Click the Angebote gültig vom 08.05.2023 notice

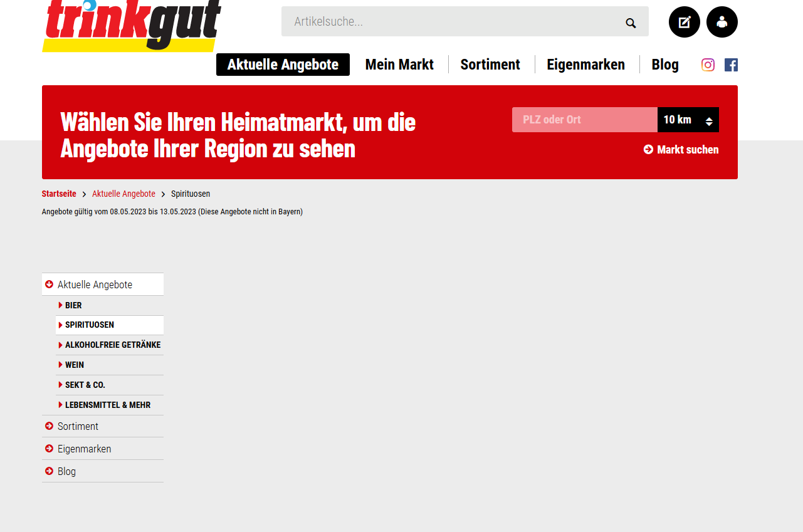click(x=172, y=212)
